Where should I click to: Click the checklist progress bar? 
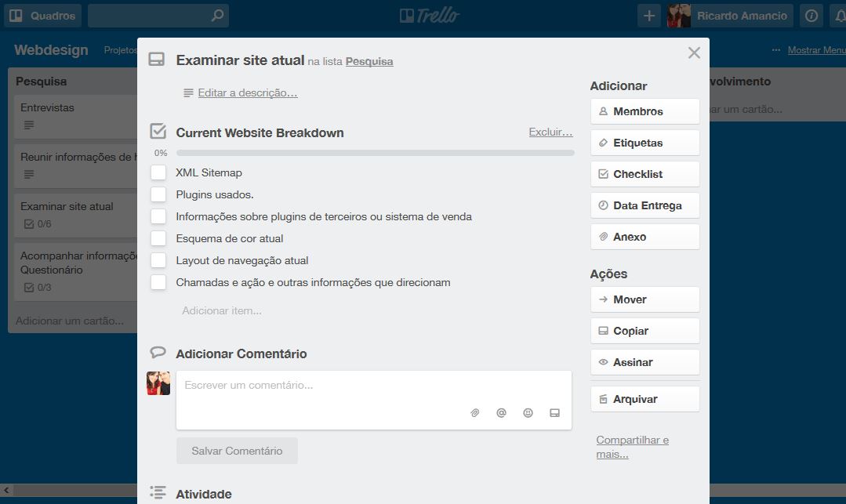375,153
